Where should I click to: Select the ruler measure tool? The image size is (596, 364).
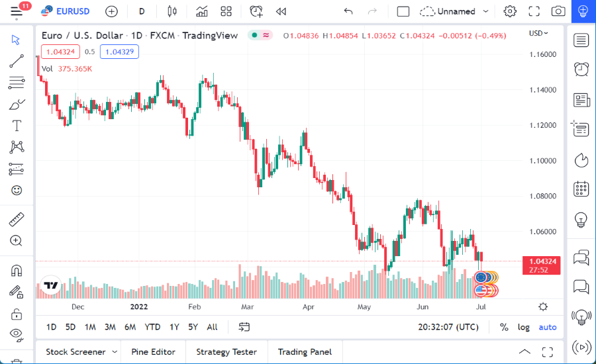pyautogui.click(x=17, y=219)
